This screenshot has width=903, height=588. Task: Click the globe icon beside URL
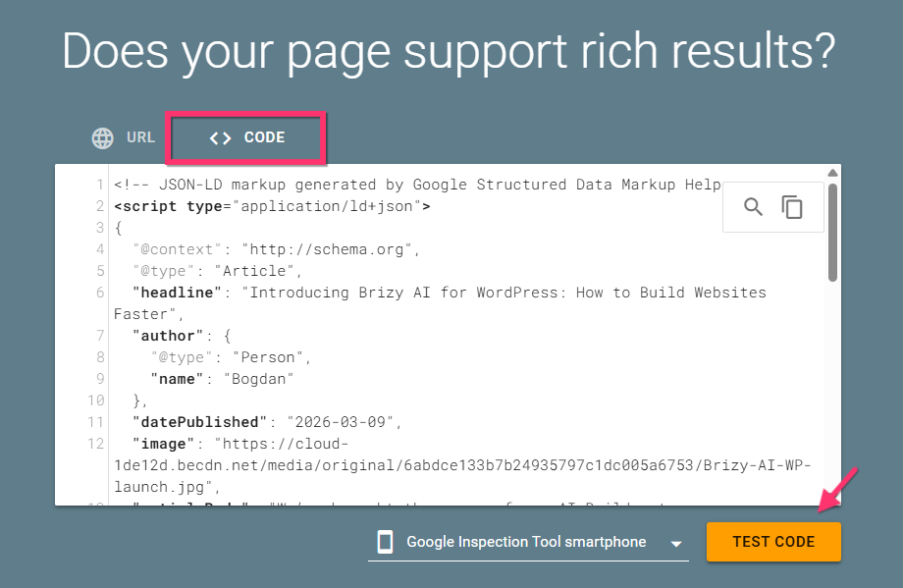coord(102,138)
